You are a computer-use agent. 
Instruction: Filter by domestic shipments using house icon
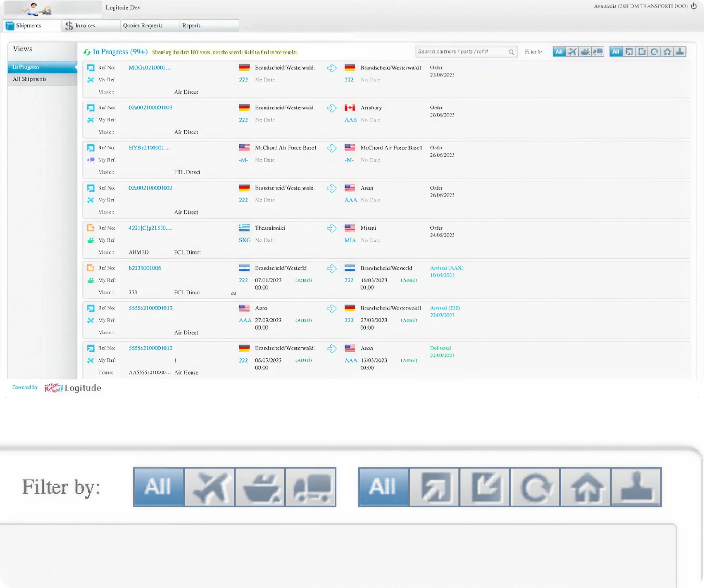667,52
